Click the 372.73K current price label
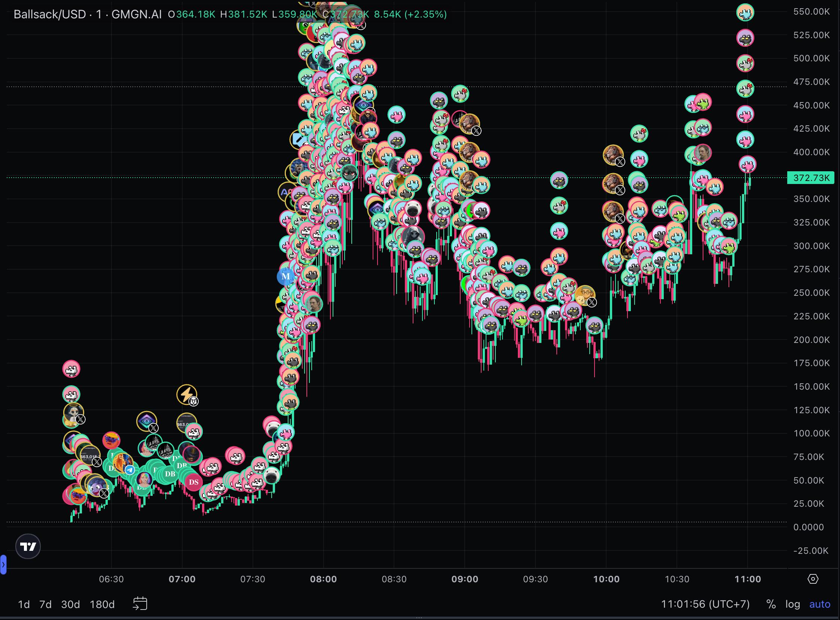The image size is (840, 620). coord(811,178)
